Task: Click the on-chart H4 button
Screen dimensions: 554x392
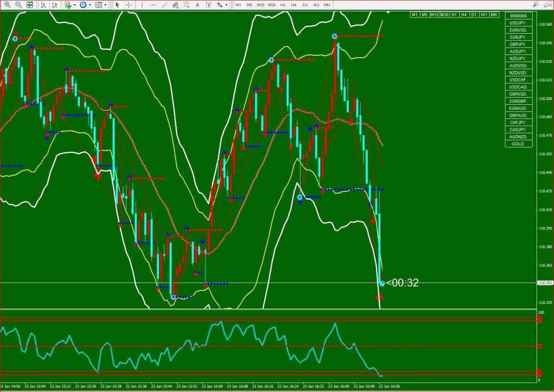Action: point(464,15)
